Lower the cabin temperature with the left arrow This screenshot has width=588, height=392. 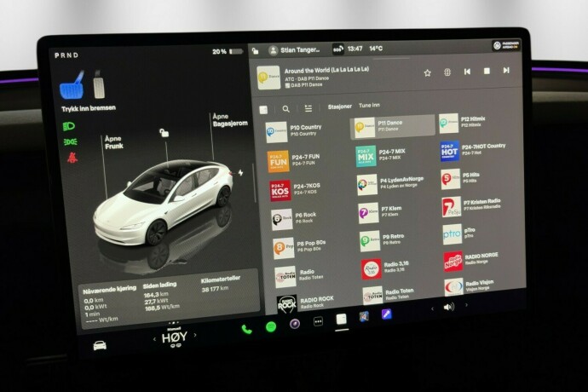tap(154, 339)
